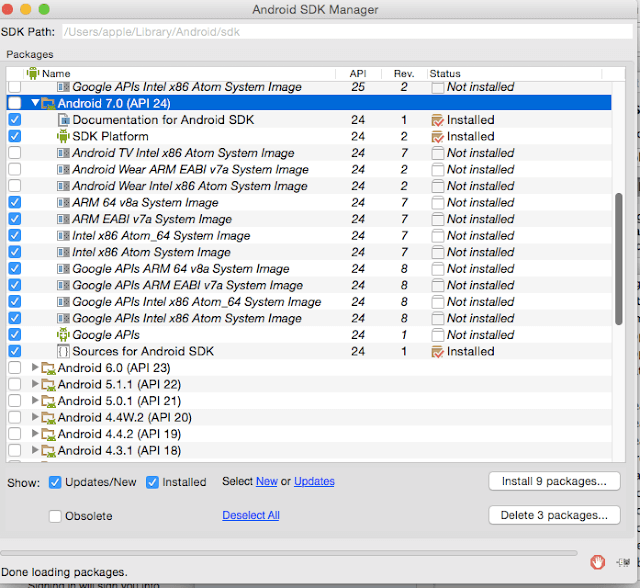Image resolution: width=640 pixels, height=588 pixels.
Task: Click Android 5.1.1 (API 22) folder icon
Action: pos(48,384)
